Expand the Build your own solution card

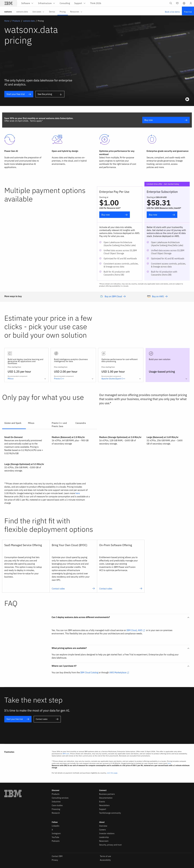point(186,379)
